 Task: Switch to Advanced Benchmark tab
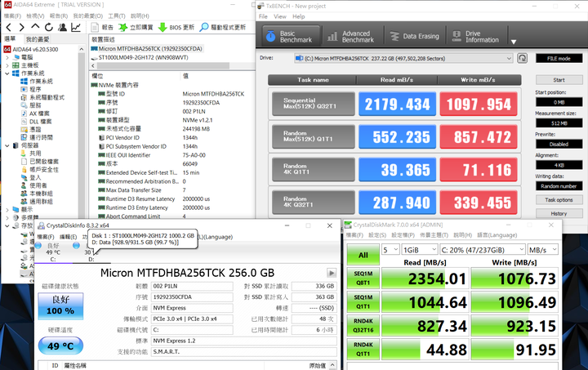353,37
